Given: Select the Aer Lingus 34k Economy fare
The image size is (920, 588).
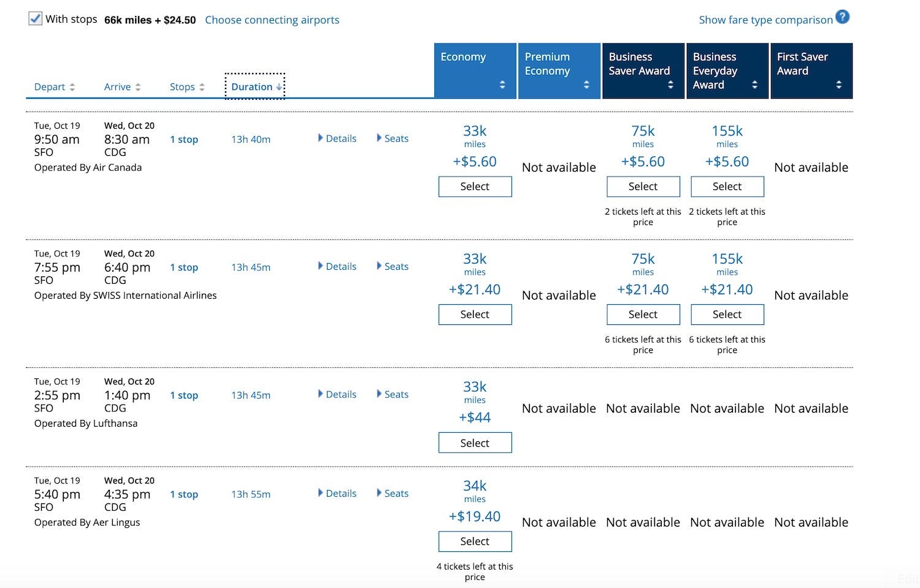Looking at the screenshot, I should tap(475, 541).
